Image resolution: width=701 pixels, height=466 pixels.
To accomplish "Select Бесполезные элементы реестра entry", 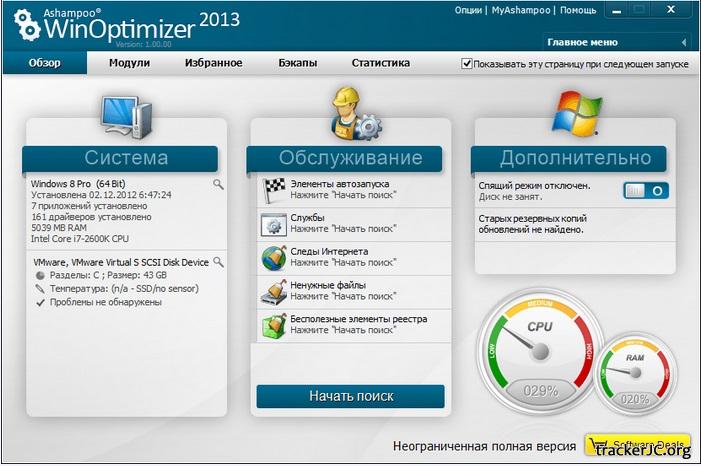I will [x=354, y=326].
